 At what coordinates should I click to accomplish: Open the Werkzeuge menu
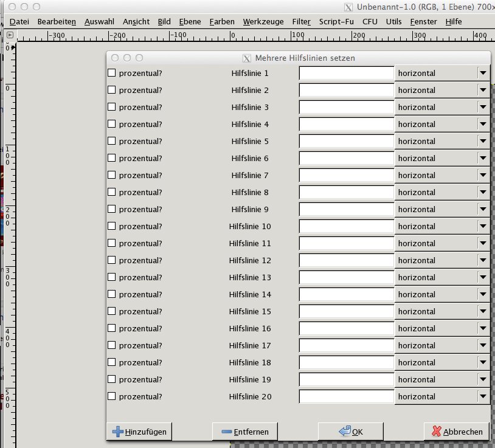(x=263, y=21)
